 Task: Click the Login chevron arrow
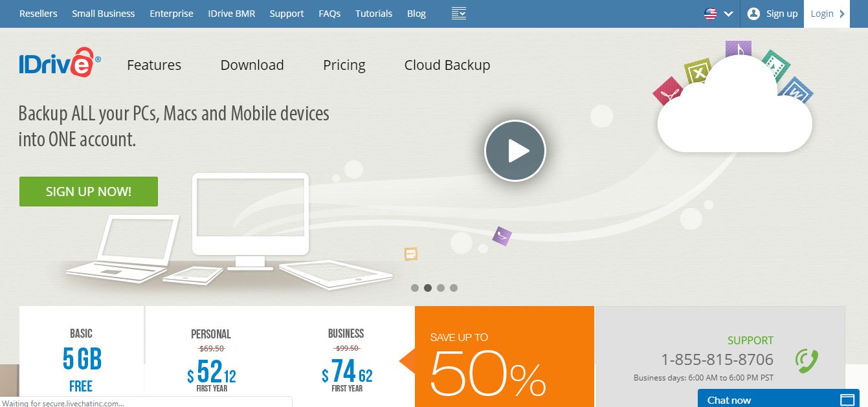pos(842,14)
